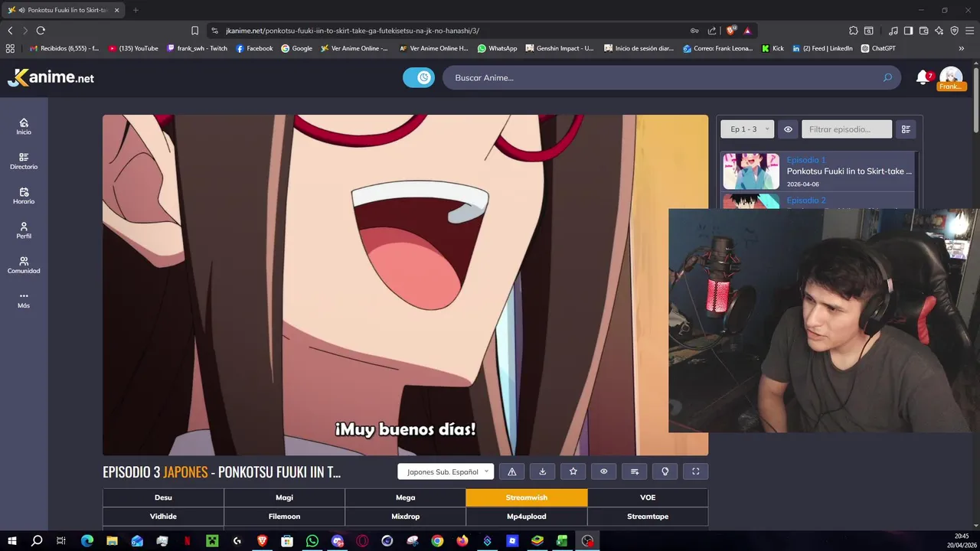Open the YouTube bookmark

tap(133, 48)
